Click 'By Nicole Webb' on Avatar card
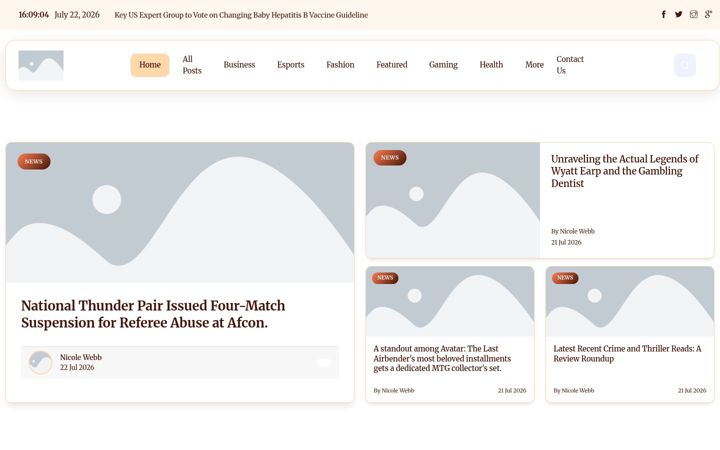Viewport: 720px width, 450px height. 394,391
